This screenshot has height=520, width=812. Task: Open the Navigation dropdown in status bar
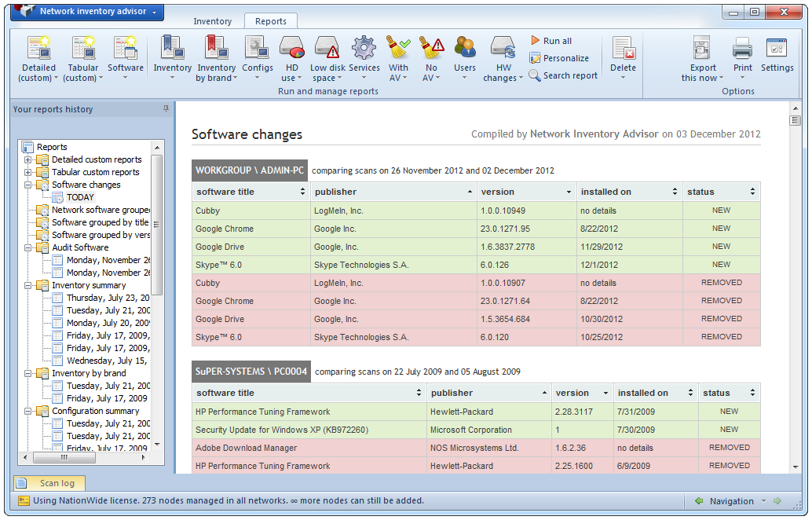pyautogui.click(x=763, y=501)
